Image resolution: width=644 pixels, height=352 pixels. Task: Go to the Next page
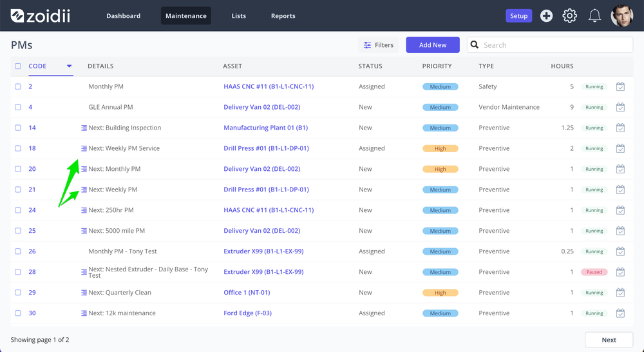(x=609, y=340)
